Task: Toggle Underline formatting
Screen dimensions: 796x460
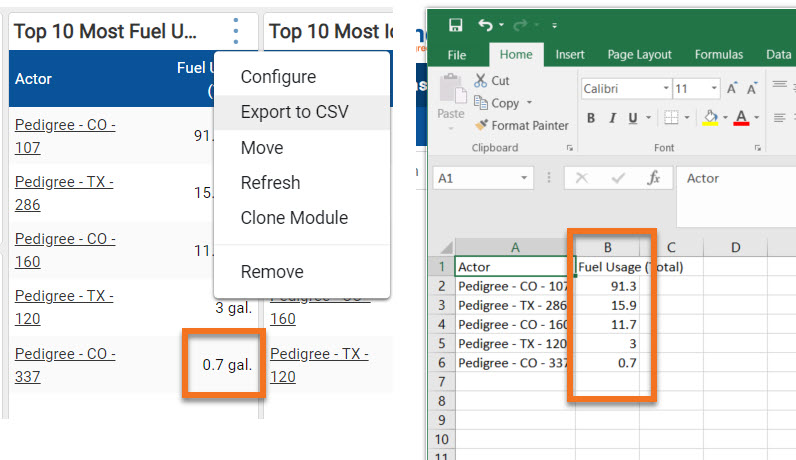Action: click(633, 118)
